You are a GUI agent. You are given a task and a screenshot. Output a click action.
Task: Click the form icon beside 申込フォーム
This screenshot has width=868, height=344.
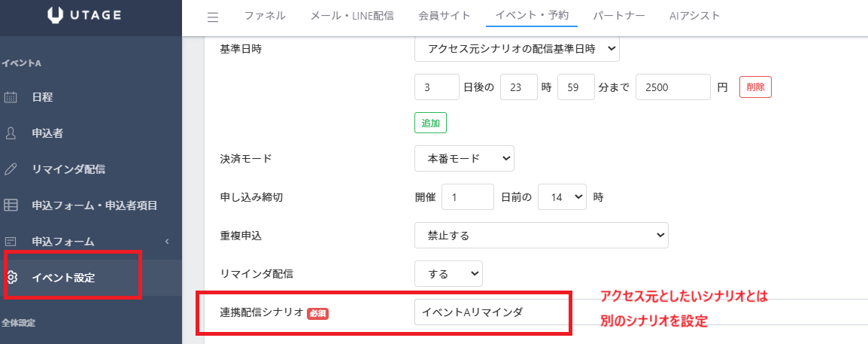(x=11, y=242)
